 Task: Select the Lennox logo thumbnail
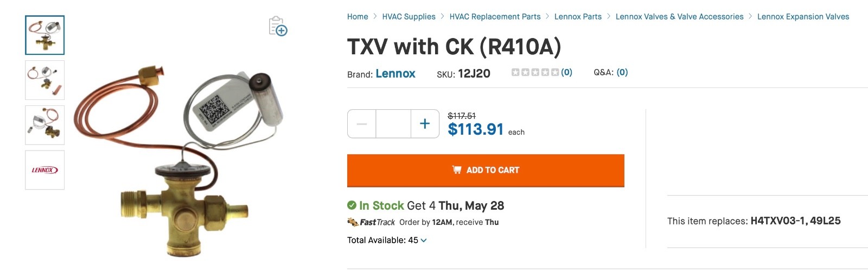(x=44, y=170)
